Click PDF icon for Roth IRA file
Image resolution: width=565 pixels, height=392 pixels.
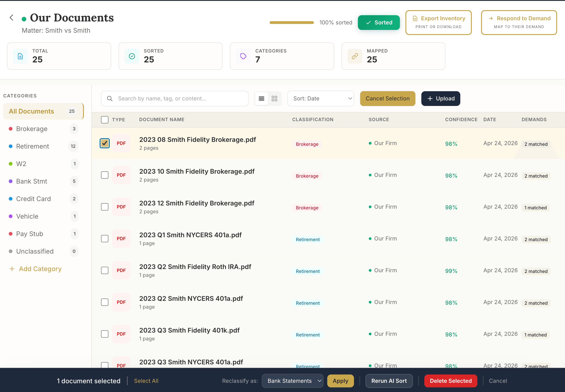121,270
